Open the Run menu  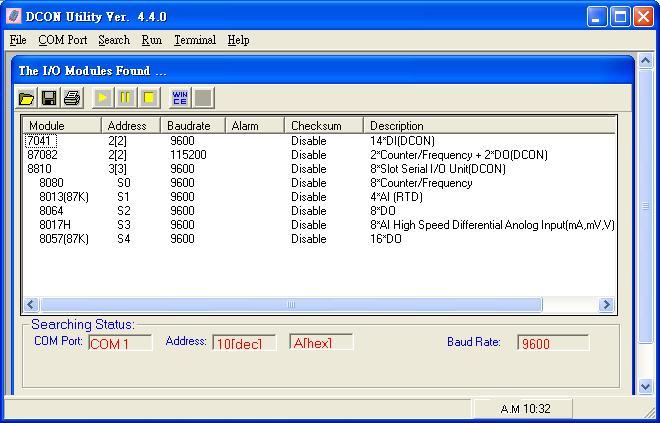(152, 40)
